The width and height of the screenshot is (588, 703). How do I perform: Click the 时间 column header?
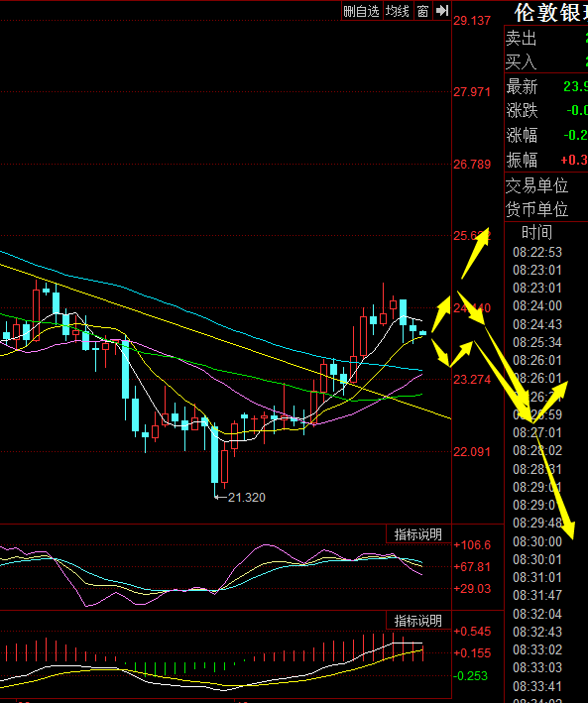click(536, 232)
